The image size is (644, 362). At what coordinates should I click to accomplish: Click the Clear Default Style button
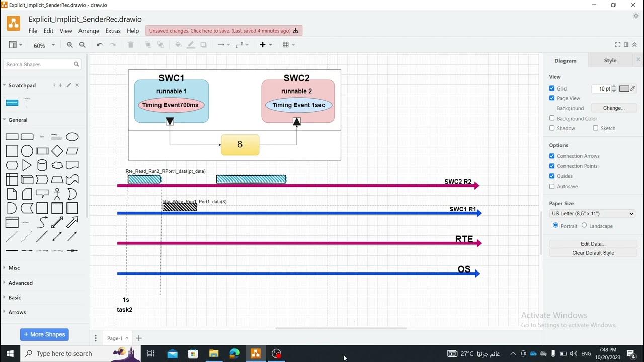pyautogui.click(x=593, y=253)
